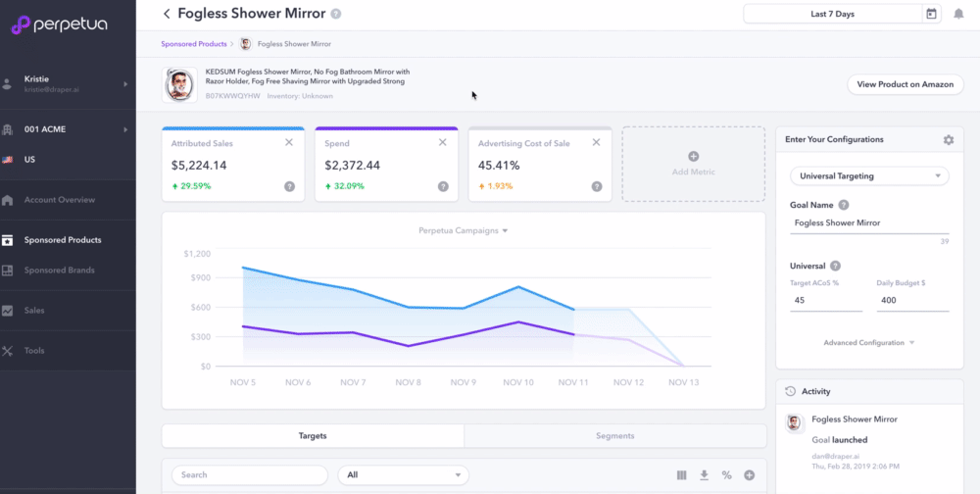Click the Sales chart sidebar icon
980x494 pixels.
[8, 310]
